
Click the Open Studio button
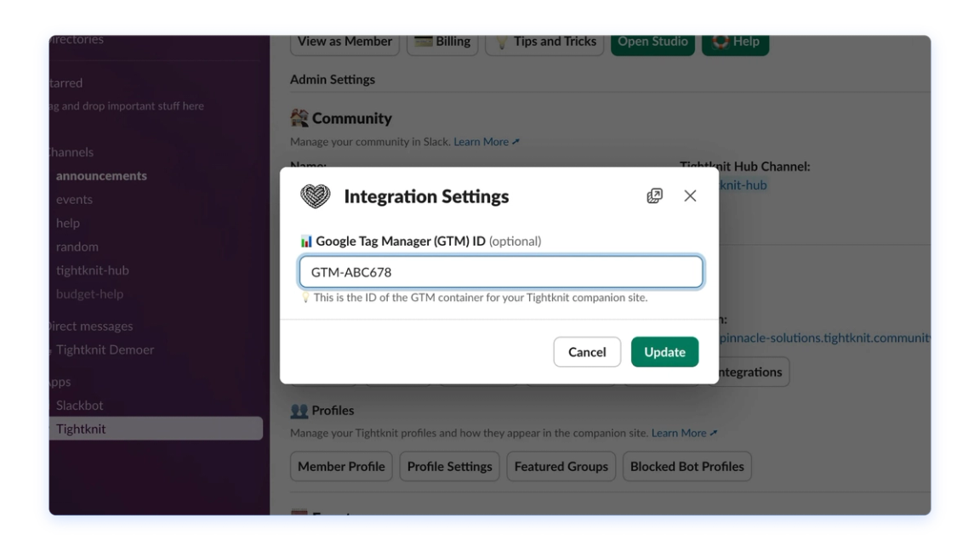click(652, 42)
